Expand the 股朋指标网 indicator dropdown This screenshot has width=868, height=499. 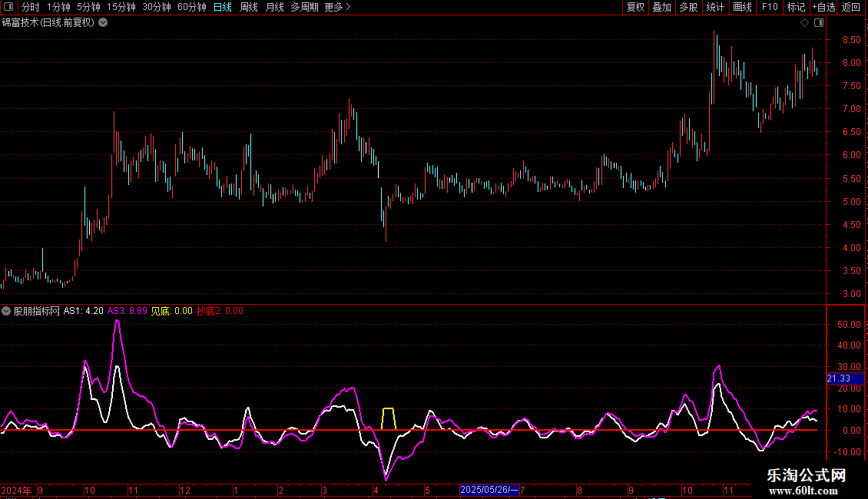click(x=6, y=312)
